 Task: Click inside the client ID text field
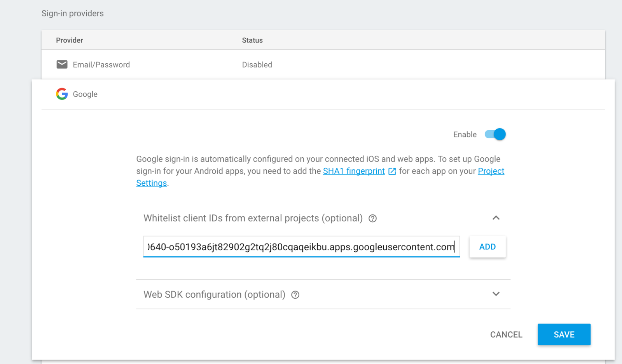(x=301, y=247)
